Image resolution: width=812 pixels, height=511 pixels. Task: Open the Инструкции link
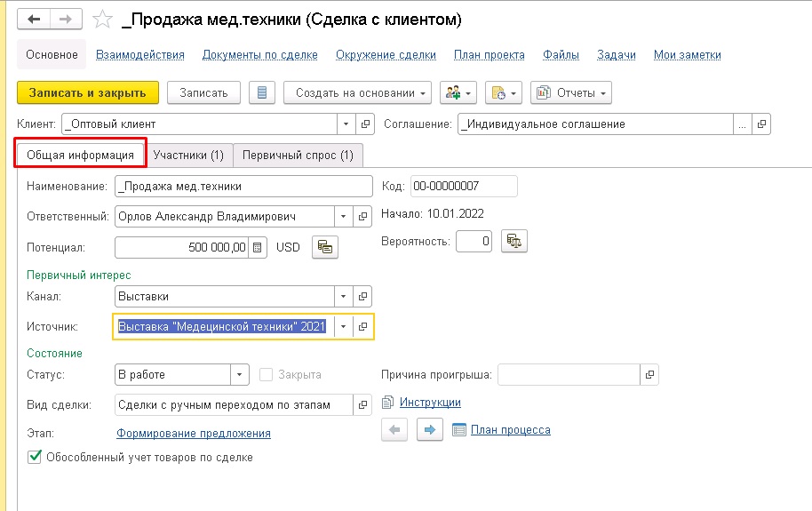(430, 403)
